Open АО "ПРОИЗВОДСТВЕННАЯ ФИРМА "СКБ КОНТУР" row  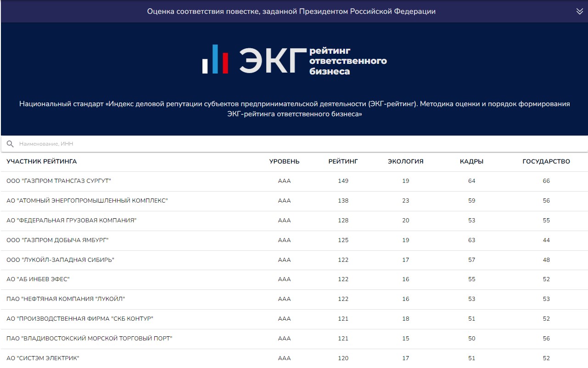tap(294, 319)
